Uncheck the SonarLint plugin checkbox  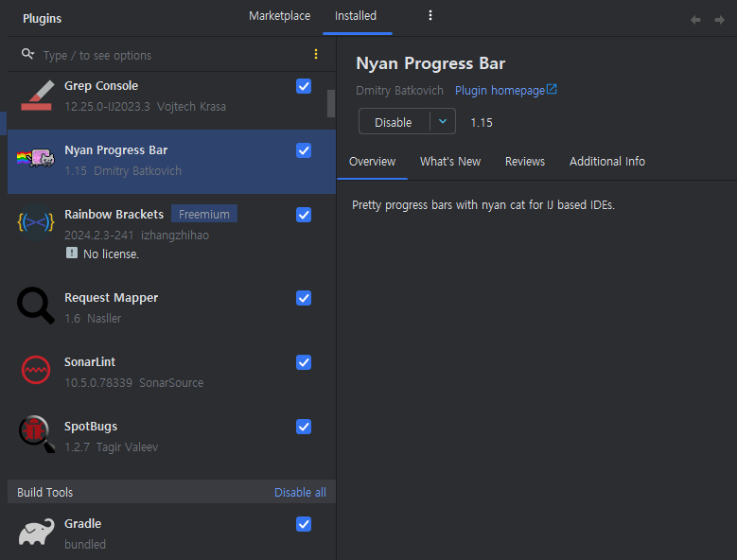pos(304,362)
